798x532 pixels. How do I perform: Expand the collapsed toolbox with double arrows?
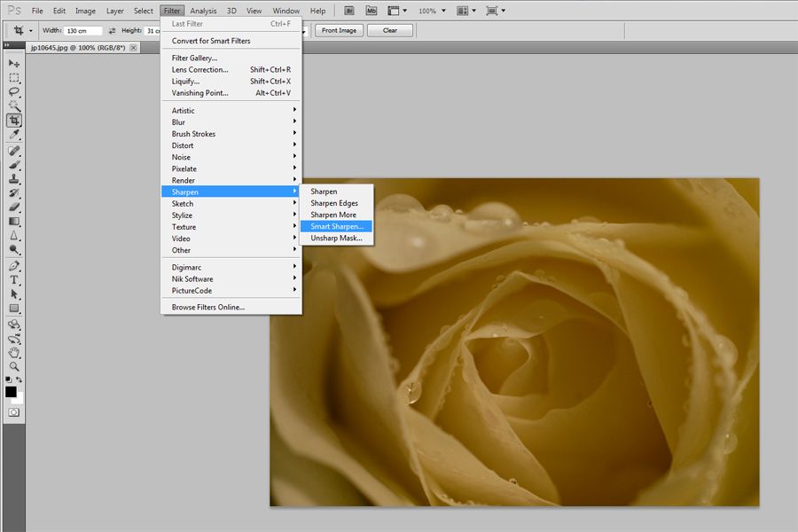[x=6, y=45]
